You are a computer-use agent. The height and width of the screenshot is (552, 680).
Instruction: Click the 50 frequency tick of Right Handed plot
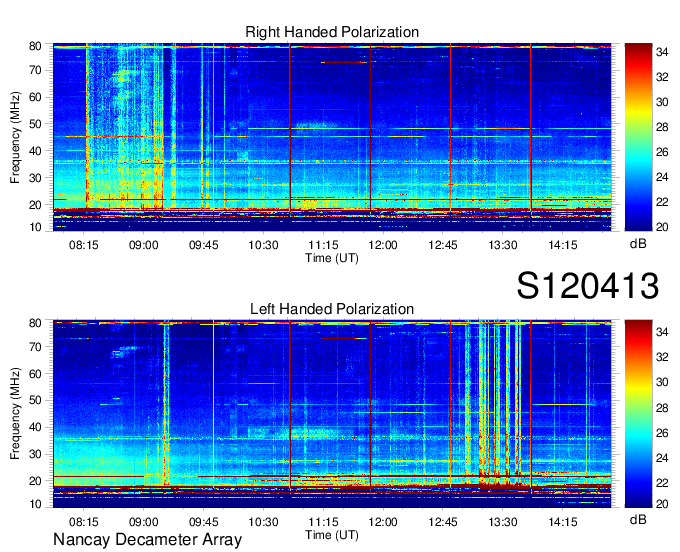coord(35,124)
